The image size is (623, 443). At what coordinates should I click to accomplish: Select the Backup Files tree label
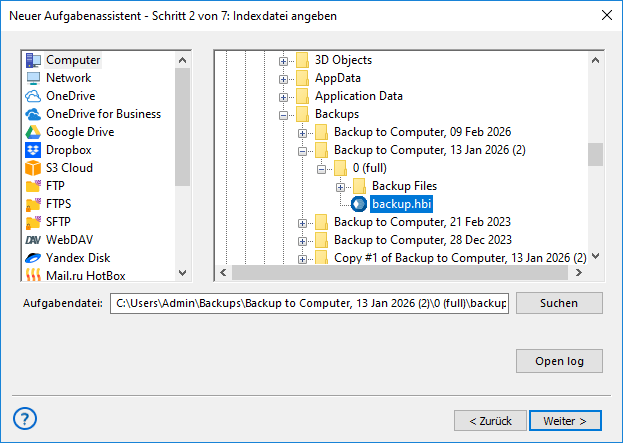click(x=404, y=186)
